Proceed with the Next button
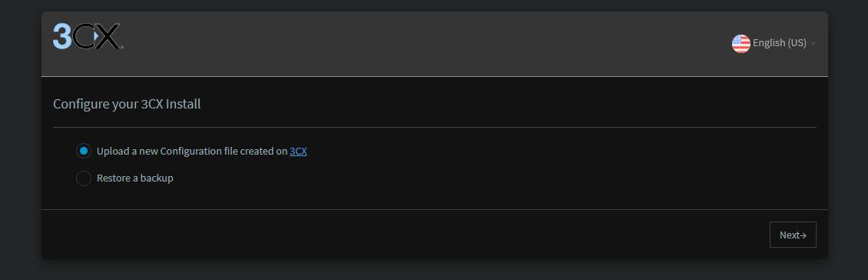Viewport: 868px width, 280px height. pos(793,235)
